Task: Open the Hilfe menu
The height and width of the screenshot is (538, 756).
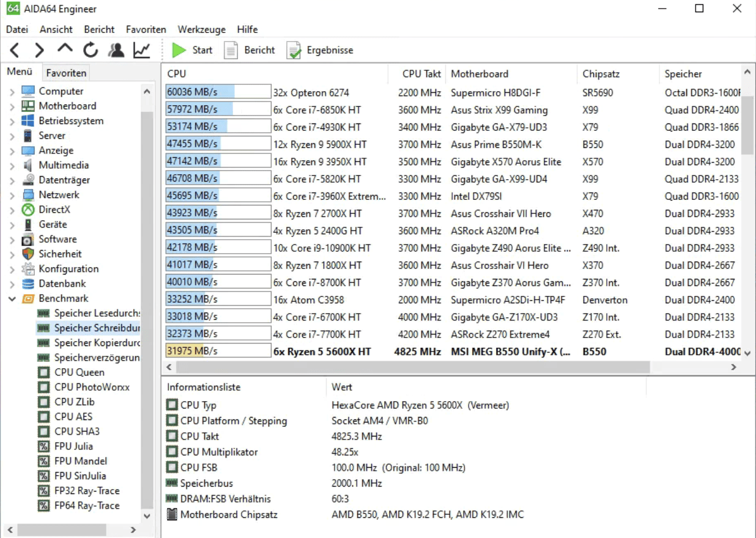Action: click(x=247, y=29)
